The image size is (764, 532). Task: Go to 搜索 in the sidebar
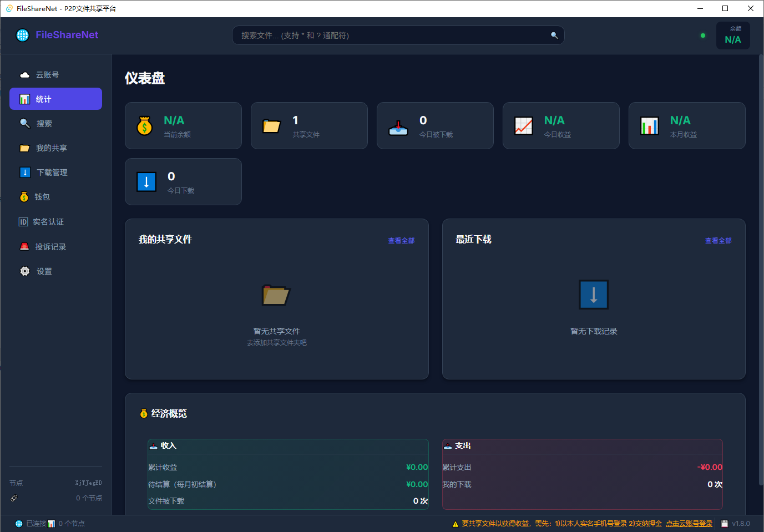[x=55, y=123]
